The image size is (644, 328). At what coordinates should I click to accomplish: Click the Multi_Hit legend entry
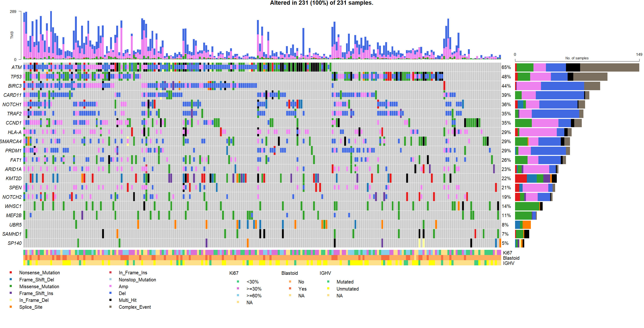pos(128,300)
